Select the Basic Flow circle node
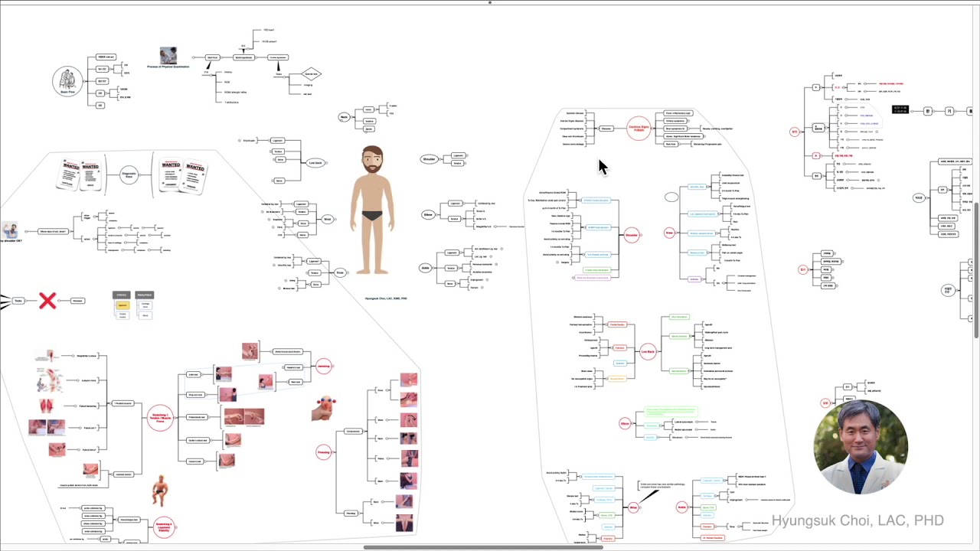The width and height of the screenshot is (980, 551). (x=67, y=80)
